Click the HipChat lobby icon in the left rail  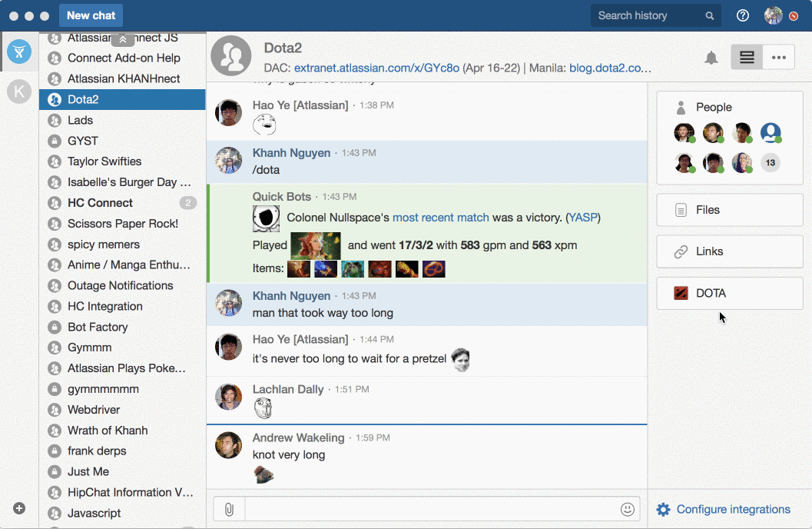coord(19,52)
